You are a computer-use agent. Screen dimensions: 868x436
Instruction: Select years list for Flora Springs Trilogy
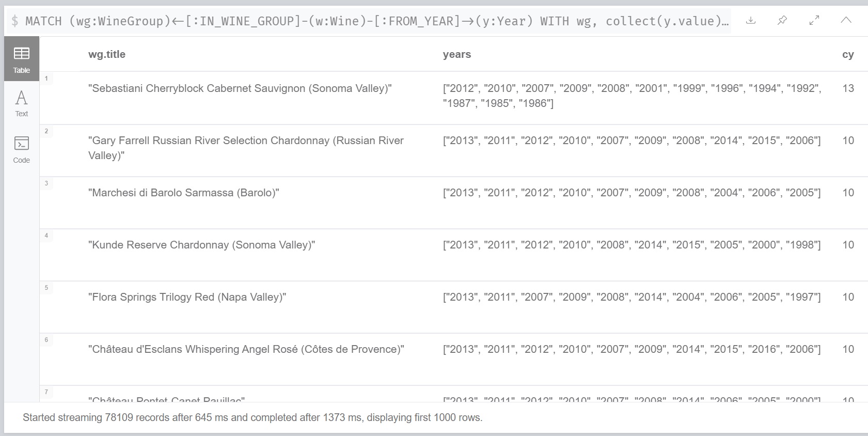click(x=632, y=297)
